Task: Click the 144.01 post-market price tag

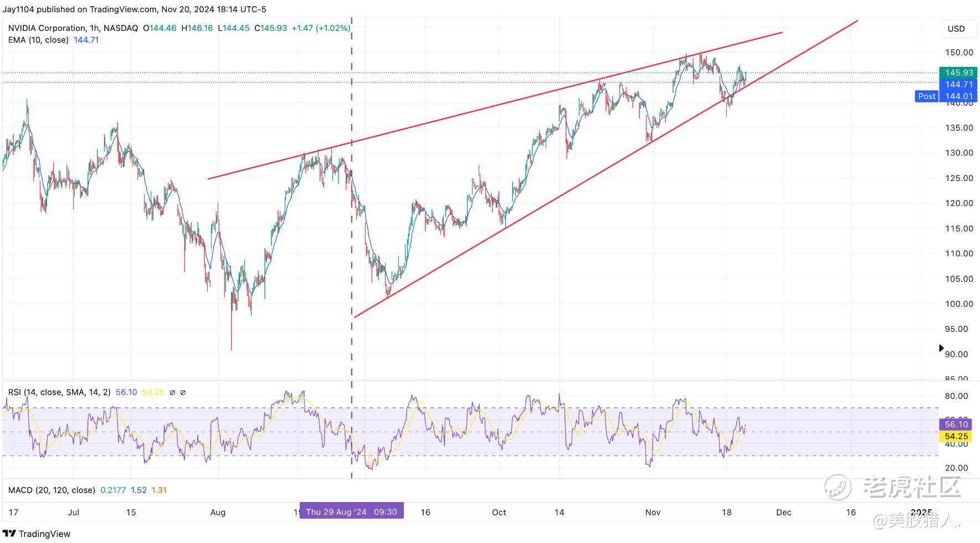Action: [959, 96]
